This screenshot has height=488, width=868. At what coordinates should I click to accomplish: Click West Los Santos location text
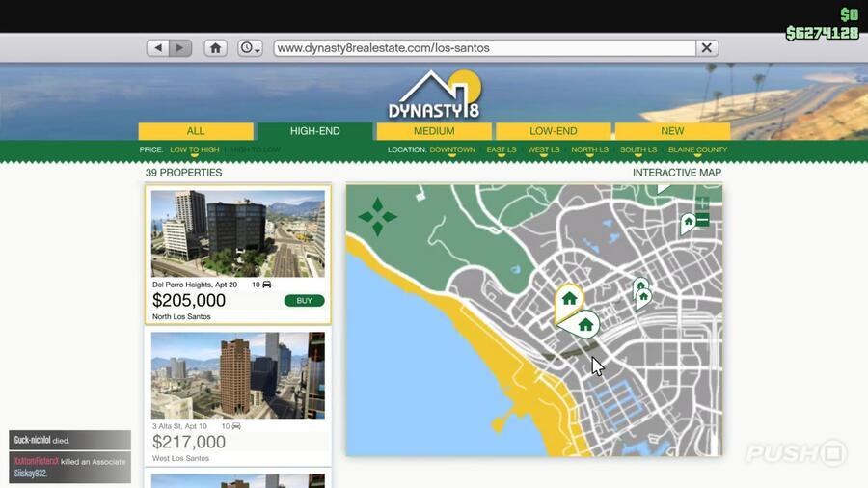180,458
